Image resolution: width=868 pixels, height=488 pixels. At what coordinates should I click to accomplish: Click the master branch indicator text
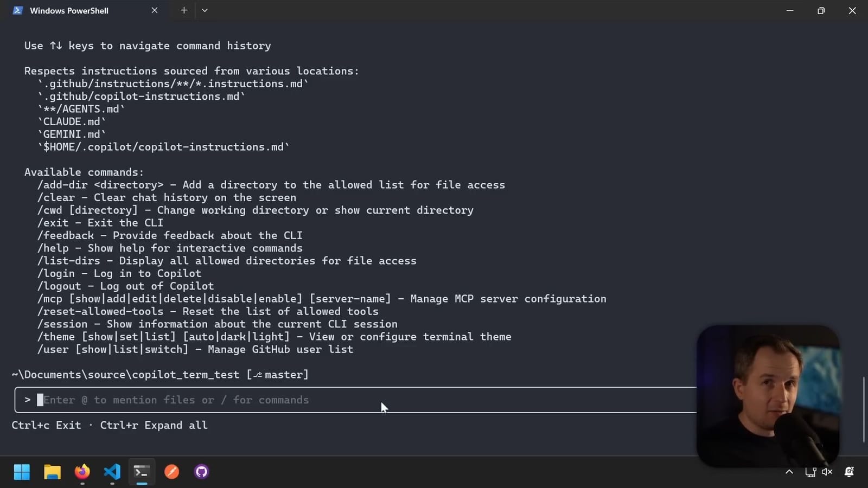pyautogui.click(x=282, y=374)
